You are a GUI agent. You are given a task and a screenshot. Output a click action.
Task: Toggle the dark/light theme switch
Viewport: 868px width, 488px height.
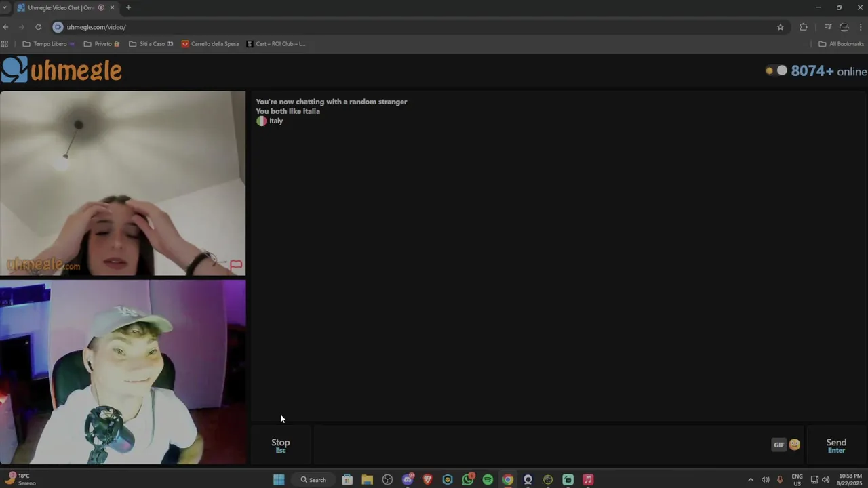point(776,70)
